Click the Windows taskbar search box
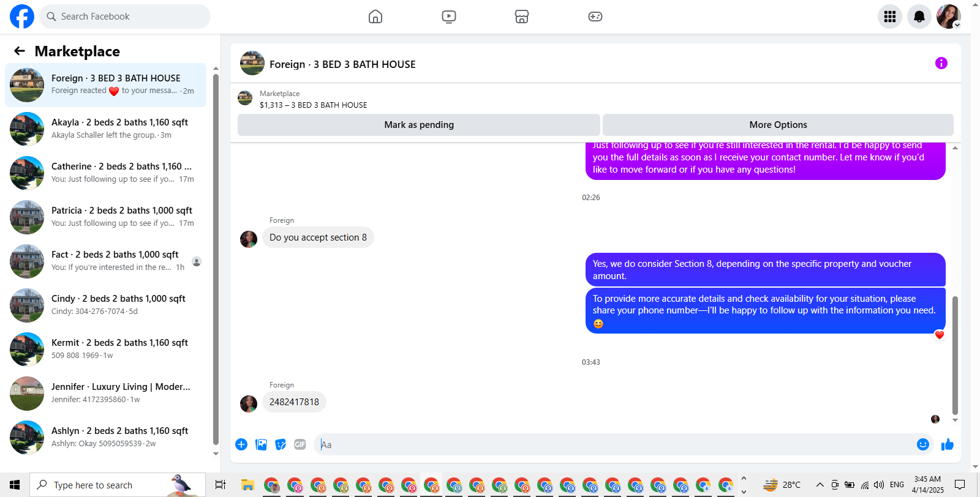 coord(118,485)
